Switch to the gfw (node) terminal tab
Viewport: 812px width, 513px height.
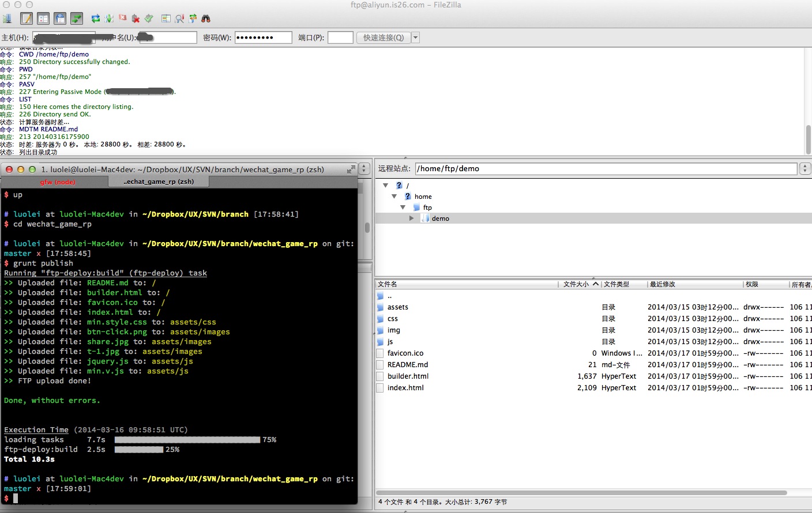(57, 182)
